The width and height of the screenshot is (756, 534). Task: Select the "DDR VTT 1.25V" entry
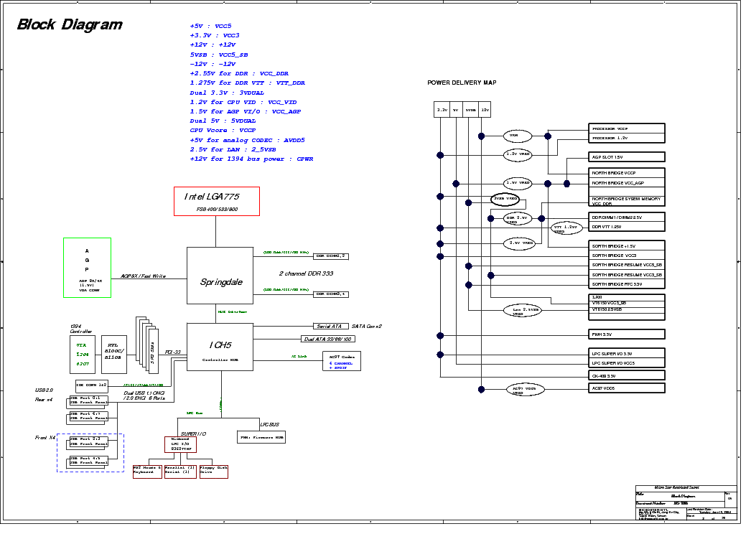coord(627,227)
